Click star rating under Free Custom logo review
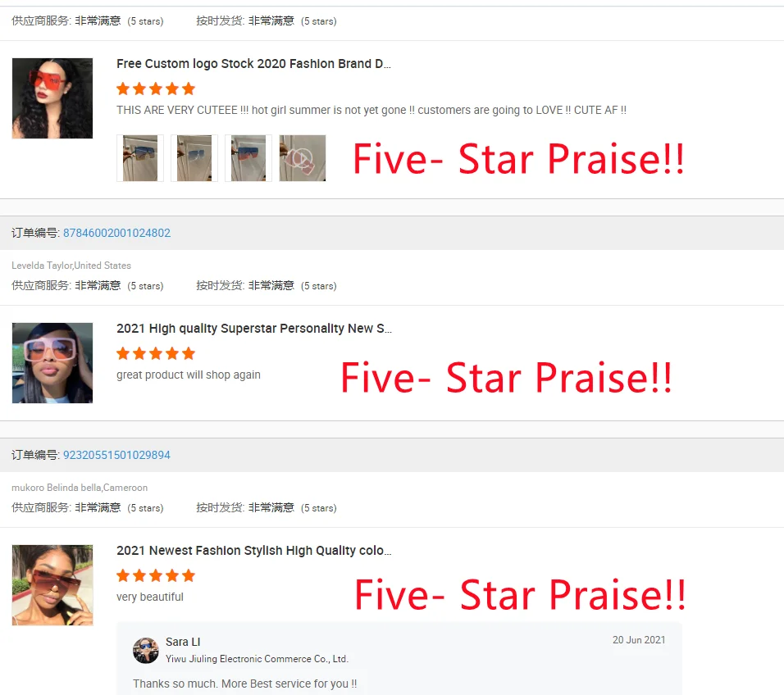 click(x=156, y=89)
